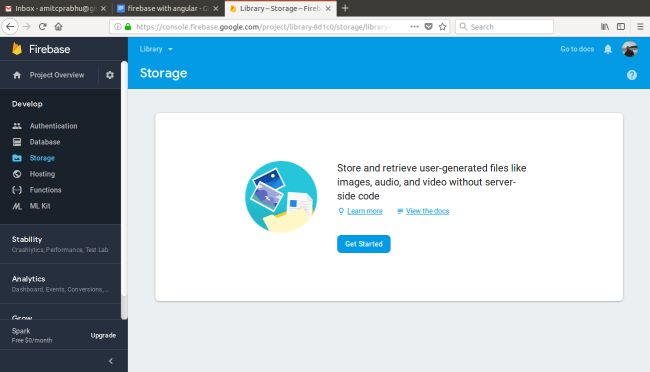Click the Functions brackets icon
The height and width of the screenshot is (372, 650).
pyautogui.click(x=17, y=190)
